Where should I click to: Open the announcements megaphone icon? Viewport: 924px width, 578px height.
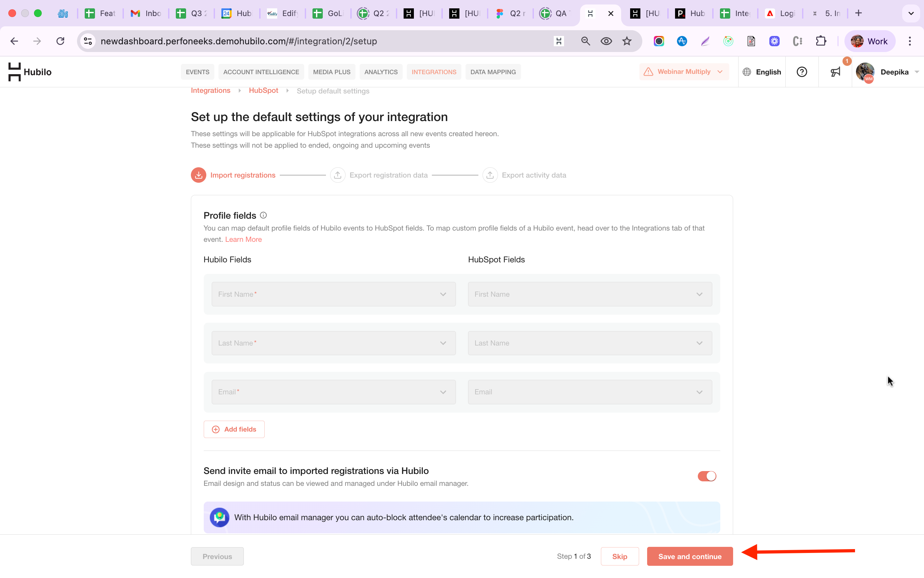click(835, 72)
